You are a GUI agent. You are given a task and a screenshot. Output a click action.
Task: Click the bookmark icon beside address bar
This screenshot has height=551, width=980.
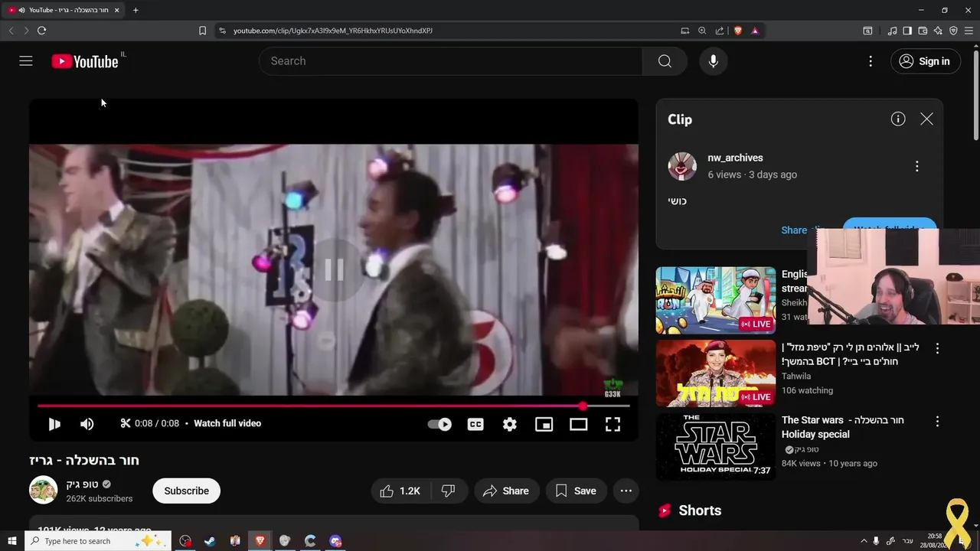pos(202,31)
